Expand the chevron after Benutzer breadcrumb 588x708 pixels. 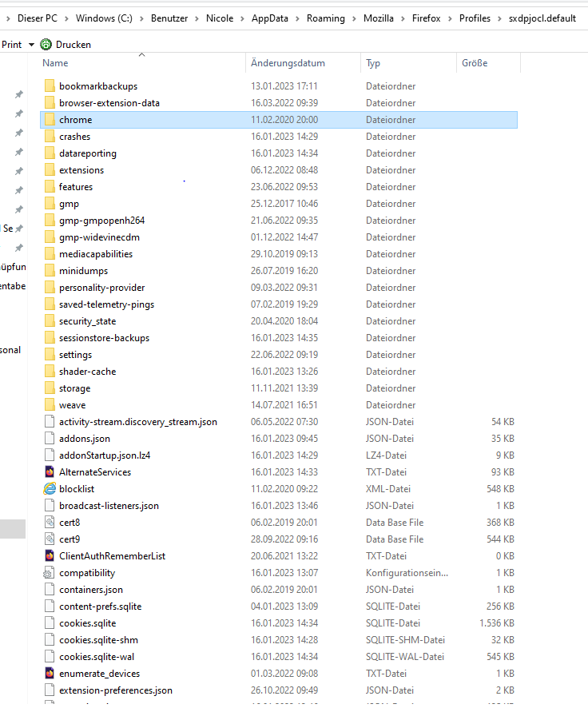pyautogui.click(x=197, y=18)
